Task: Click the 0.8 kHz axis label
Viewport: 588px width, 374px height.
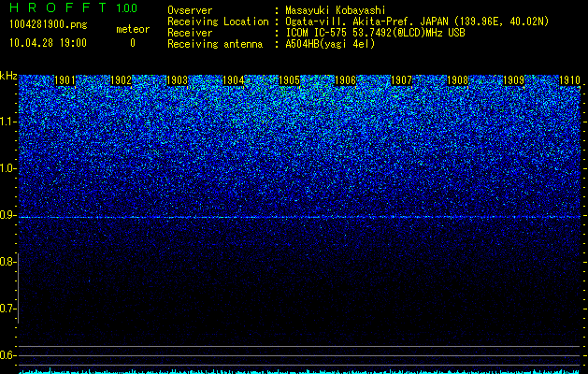Action: point(7,262)
